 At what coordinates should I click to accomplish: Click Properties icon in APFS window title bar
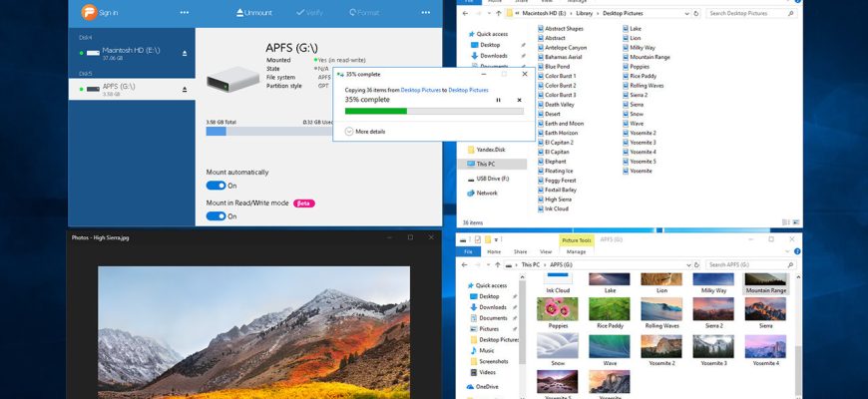coord(477,239)
